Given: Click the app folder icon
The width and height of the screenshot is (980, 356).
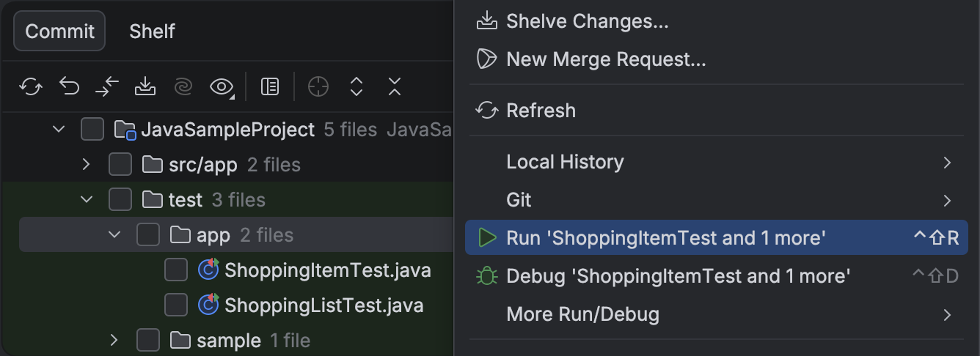Looking at the screenshot, I should point(180,235).
